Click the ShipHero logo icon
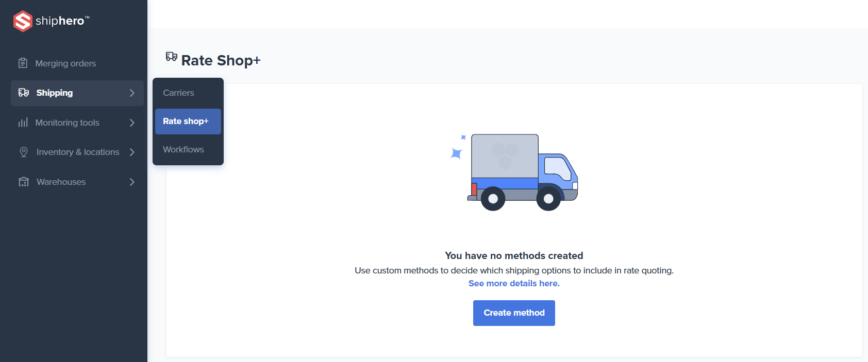The height and width of the screenshot is (362, 868). pyautogui.click(x=23, y=21)
